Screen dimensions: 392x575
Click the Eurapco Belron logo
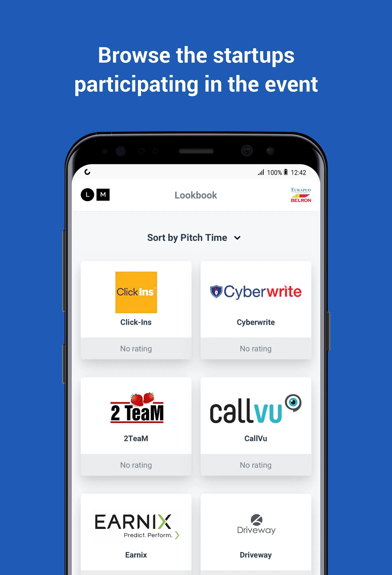[300, 195]
